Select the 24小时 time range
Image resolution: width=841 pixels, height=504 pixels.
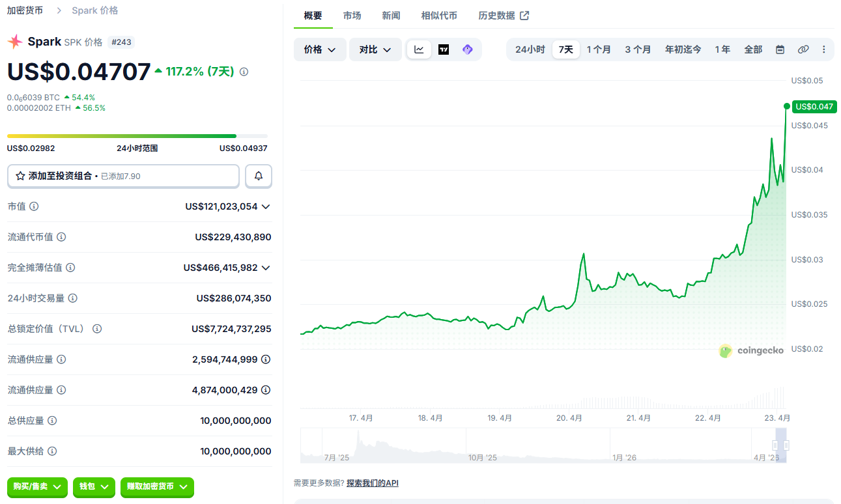pos(530,49)
